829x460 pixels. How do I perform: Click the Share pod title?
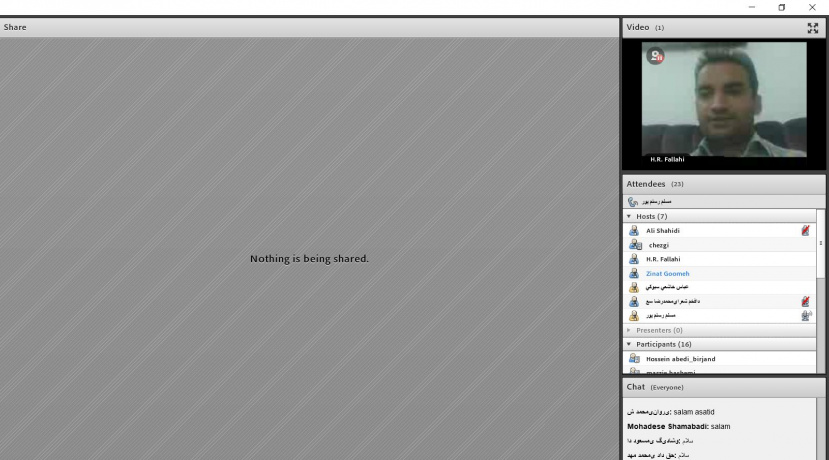15,27
